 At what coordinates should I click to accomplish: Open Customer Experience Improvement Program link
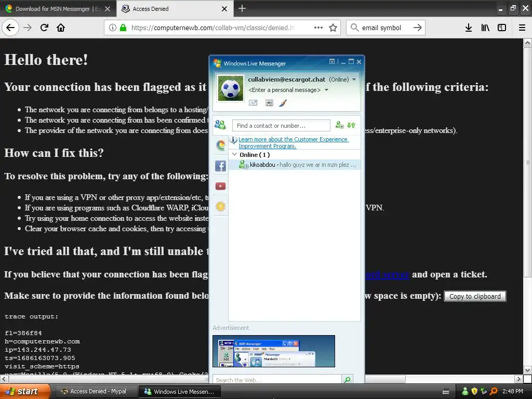point(293,142)
